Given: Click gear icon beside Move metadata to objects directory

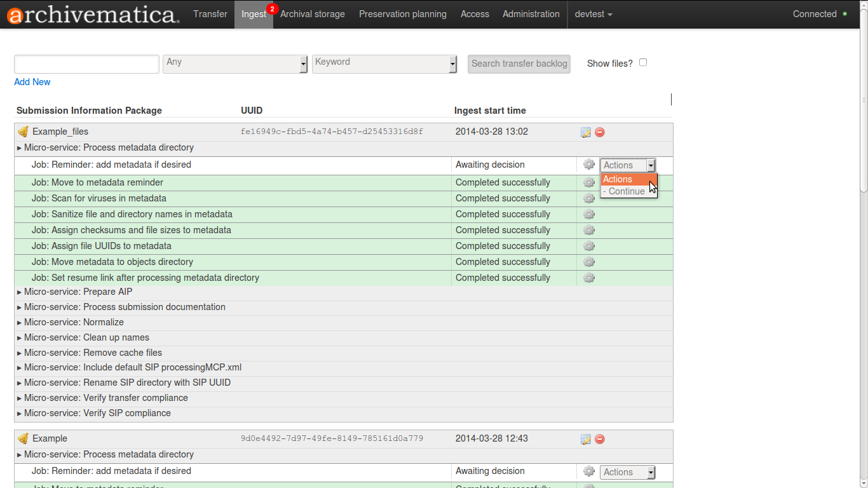Looking at the screenshot, I should [589, 262].
